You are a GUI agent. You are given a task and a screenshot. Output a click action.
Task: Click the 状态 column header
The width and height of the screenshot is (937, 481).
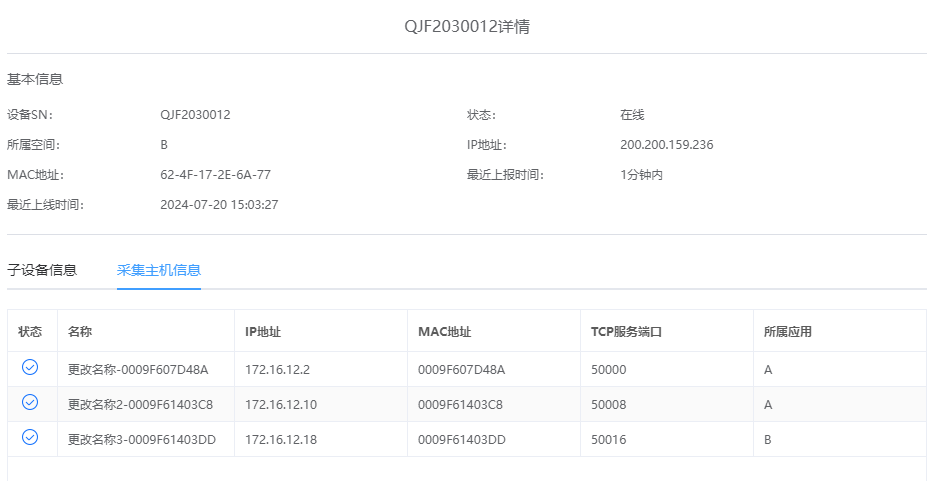pos(30,332)
